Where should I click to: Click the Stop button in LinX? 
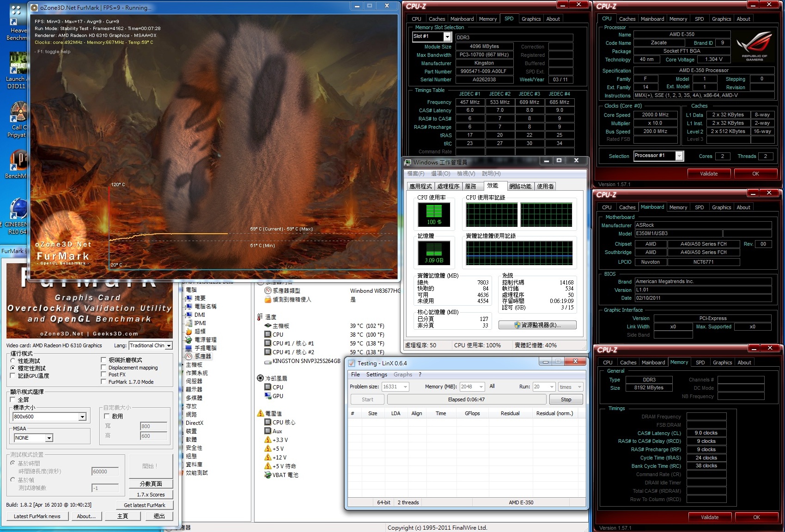(566, 399)
